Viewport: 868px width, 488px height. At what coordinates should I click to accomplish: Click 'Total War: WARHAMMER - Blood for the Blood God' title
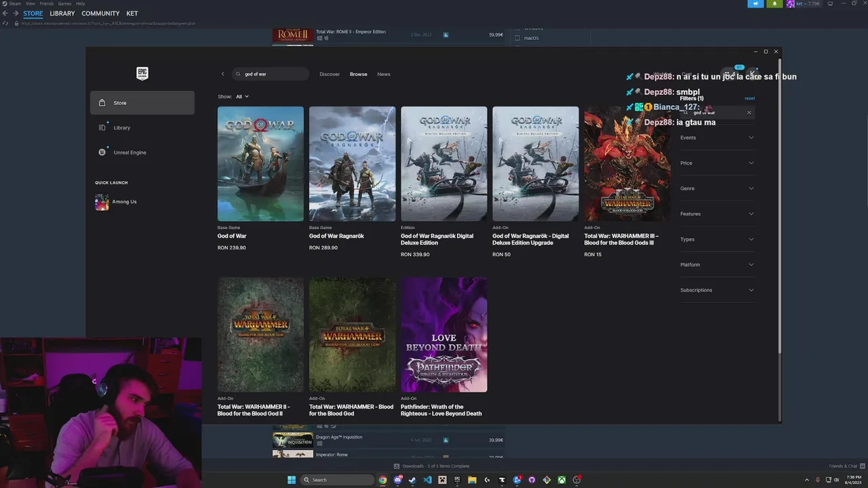pos(351,410)
